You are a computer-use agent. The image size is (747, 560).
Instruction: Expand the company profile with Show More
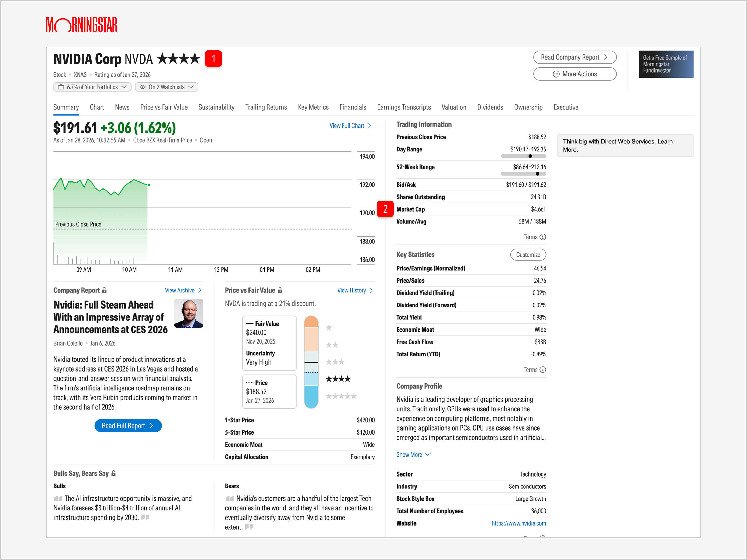[x=413, y=455]
